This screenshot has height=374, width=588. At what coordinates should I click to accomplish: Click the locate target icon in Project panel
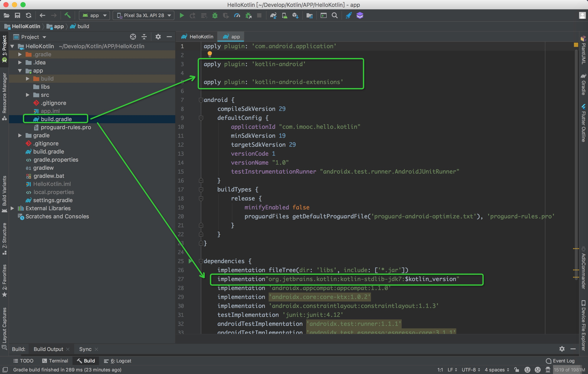[133, 37]
